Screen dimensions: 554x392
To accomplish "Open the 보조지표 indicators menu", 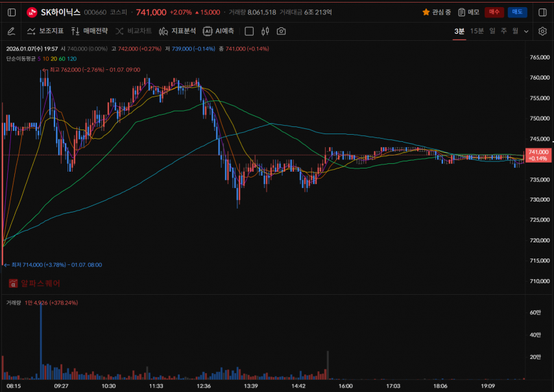I will (x=45, y=31).
